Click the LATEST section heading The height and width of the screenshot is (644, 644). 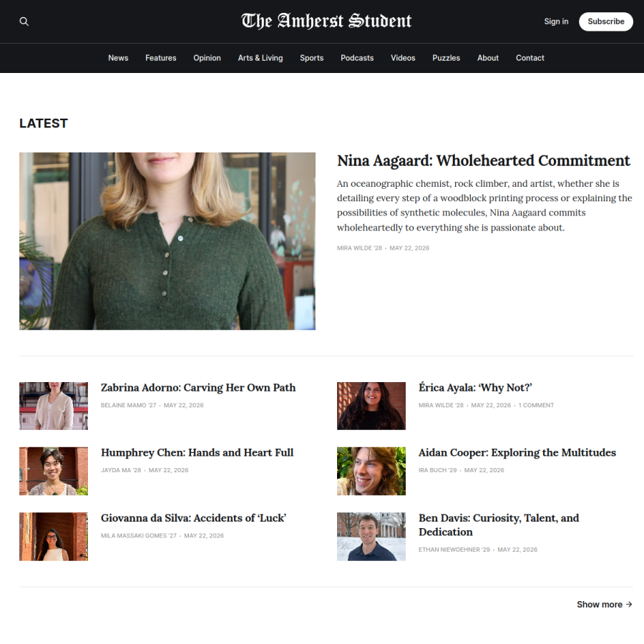click(x=44, y=123)
